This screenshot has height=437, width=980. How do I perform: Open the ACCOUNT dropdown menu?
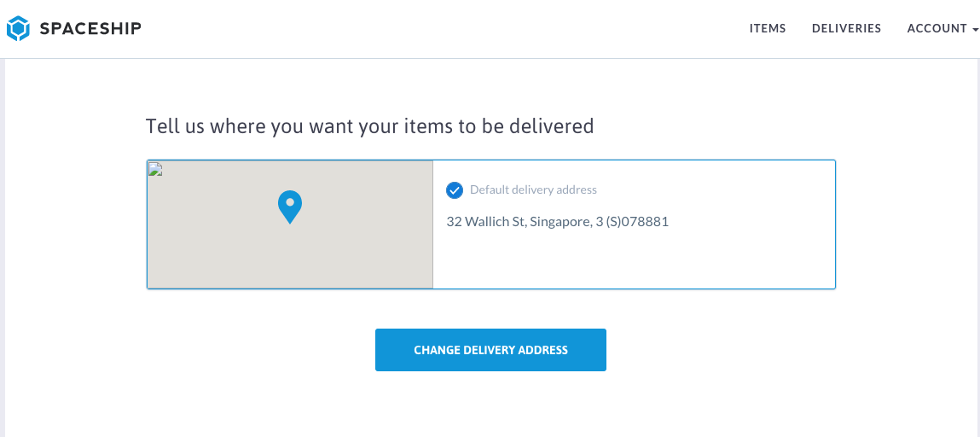pyautogui.click(x=937, y=29)
